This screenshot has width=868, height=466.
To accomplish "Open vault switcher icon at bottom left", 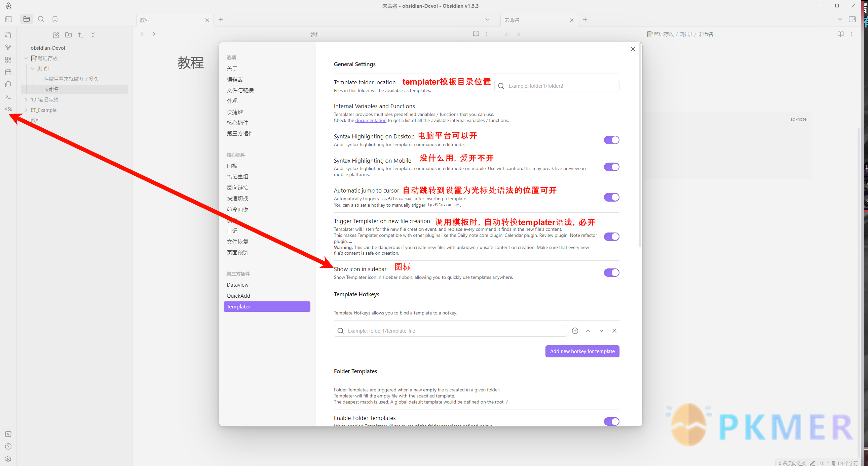I will pos(8,434).
